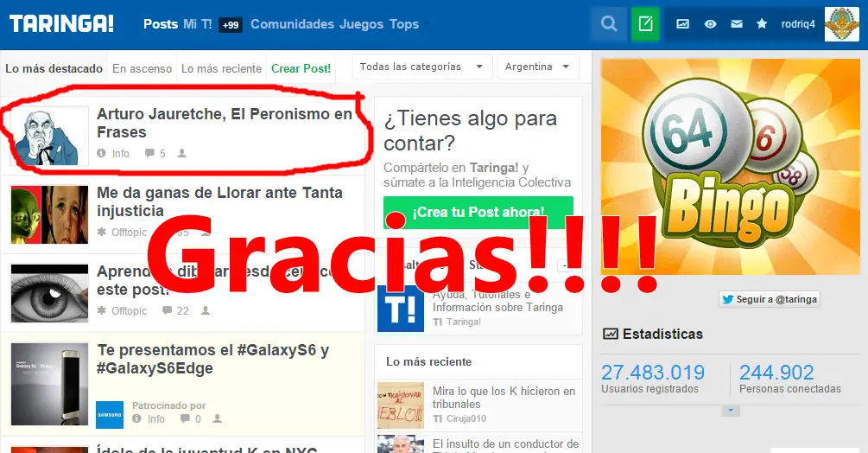The height and width of the screenshot is (453, 868).
Task: Go to Mi T! section
Action: point(198,24)
